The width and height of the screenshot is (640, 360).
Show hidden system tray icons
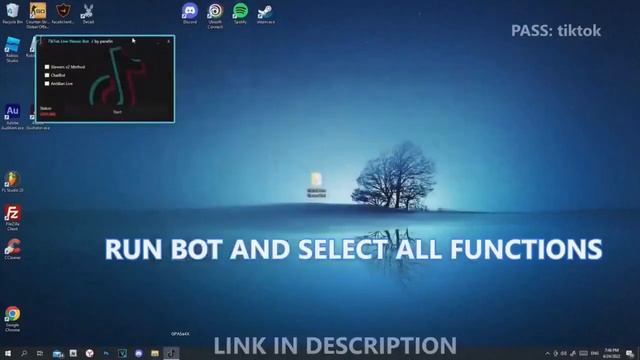[547, 353]
